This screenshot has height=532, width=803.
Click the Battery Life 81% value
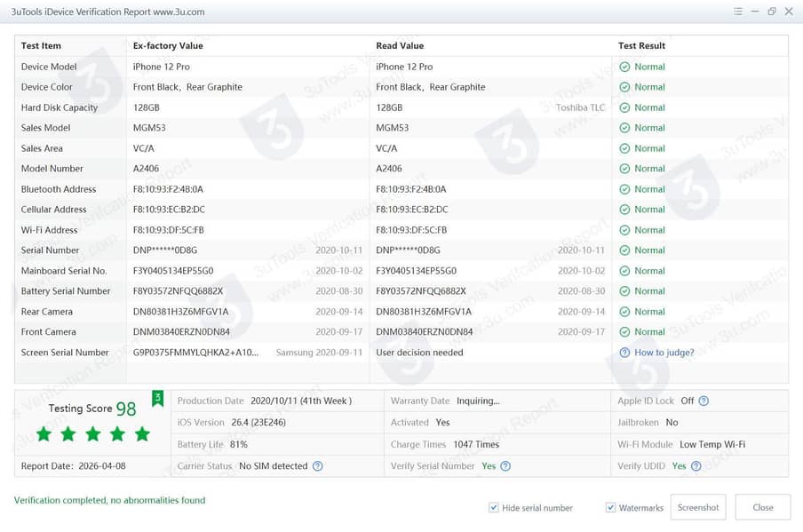[x=239, y=444]
